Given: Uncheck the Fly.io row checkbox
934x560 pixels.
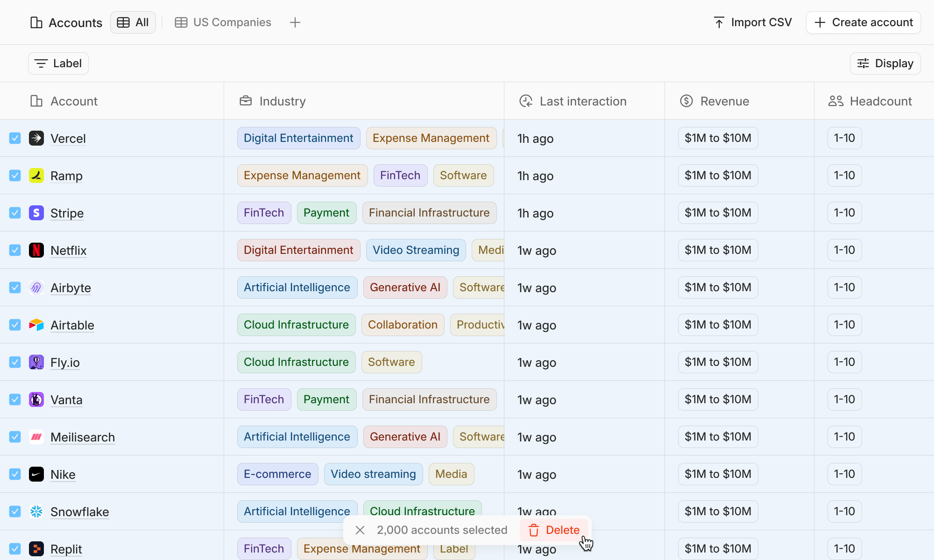Looking at the screenshot, I should tap(15, 362).
